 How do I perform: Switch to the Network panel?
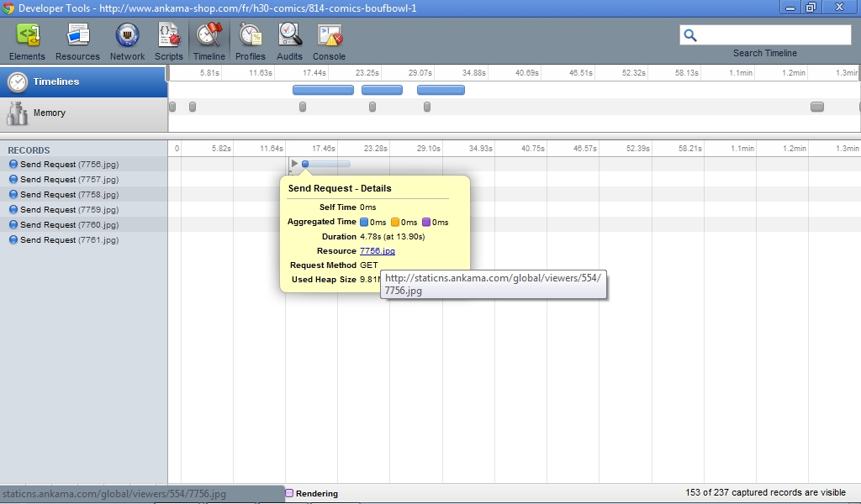tap(127, 41)
